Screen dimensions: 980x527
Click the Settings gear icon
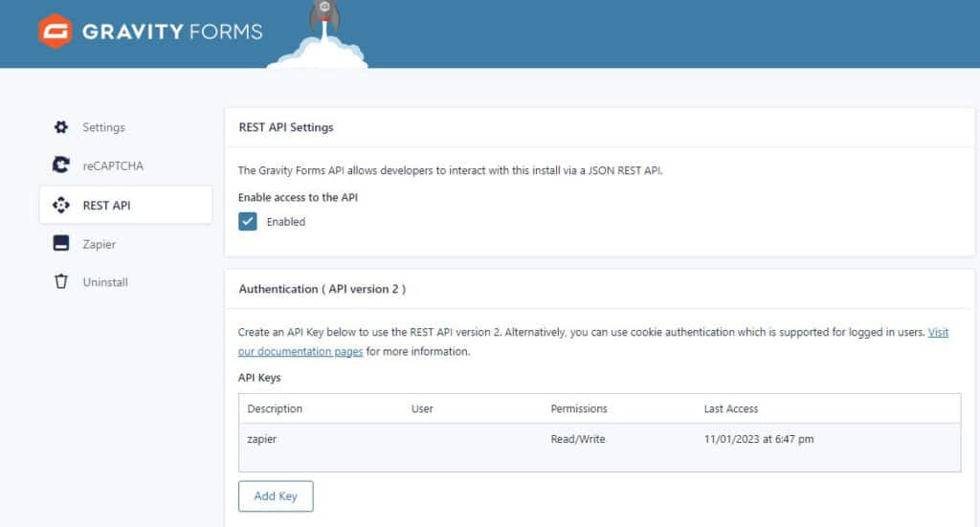coord(61,127)
